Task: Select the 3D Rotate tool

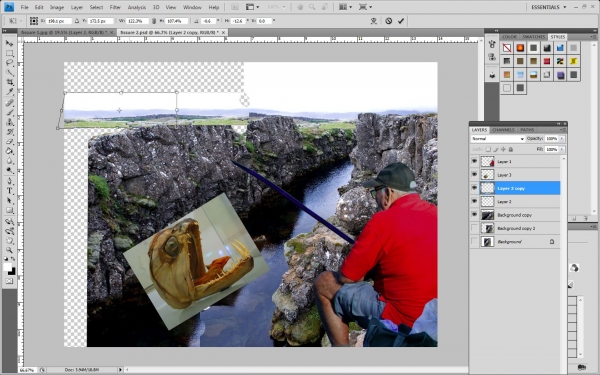Action: point(9,222)
